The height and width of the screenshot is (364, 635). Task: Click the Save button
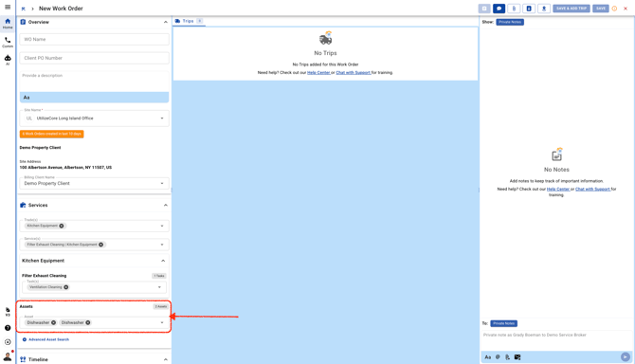601,9
